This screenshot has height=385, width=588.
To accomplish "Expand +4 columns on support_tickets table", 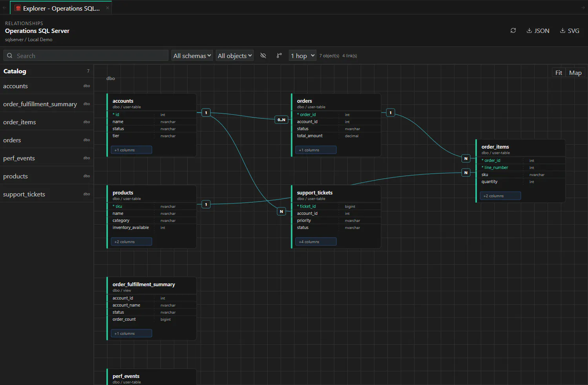I will tap(316, 242).
